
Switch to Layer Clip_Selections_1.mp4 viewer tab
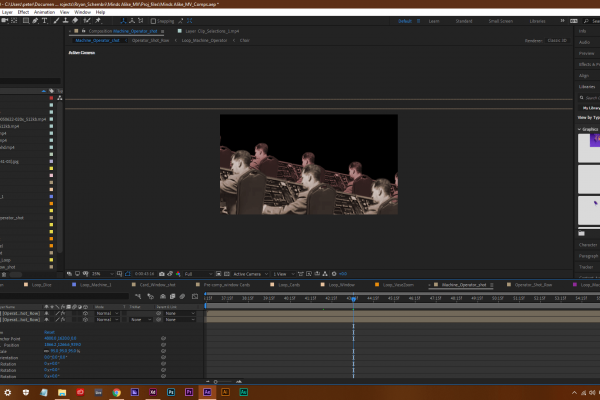pos(212,31)
